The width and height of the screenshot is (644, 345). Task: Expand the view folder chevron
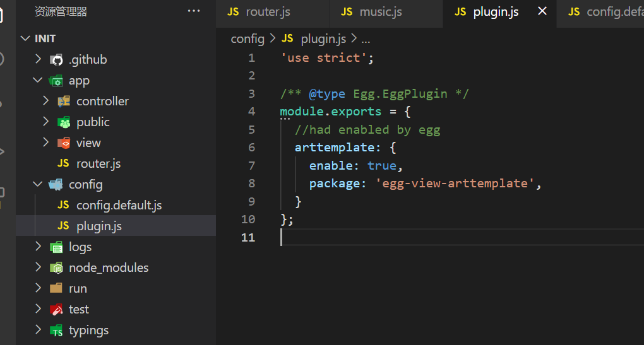(x=46, y=143)
